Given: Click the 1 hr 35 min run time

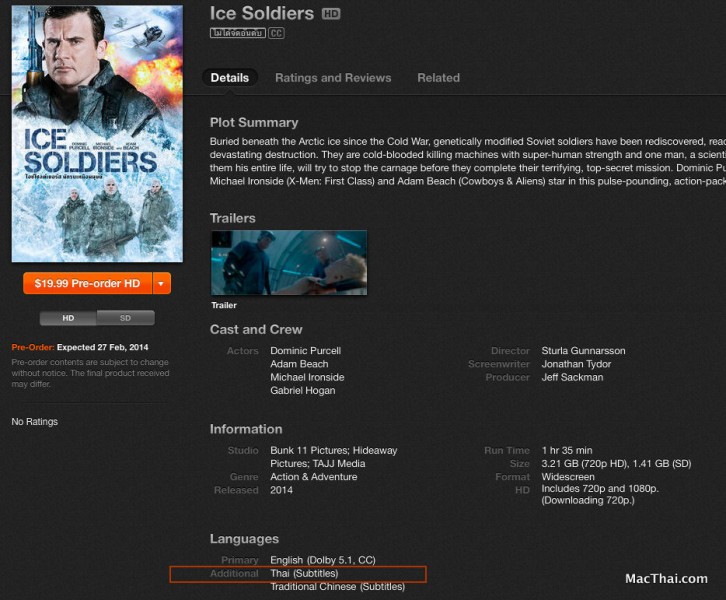Looking at the screenshot, I should pyautogui.click(x=567, y=450).
